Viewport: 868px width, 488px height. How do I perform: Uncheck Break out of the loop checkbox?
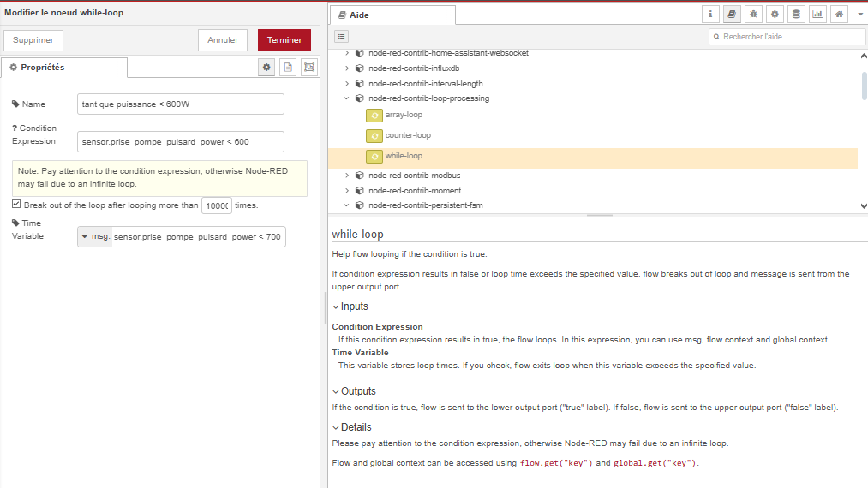pyautogui.click(x=16, y=205)
